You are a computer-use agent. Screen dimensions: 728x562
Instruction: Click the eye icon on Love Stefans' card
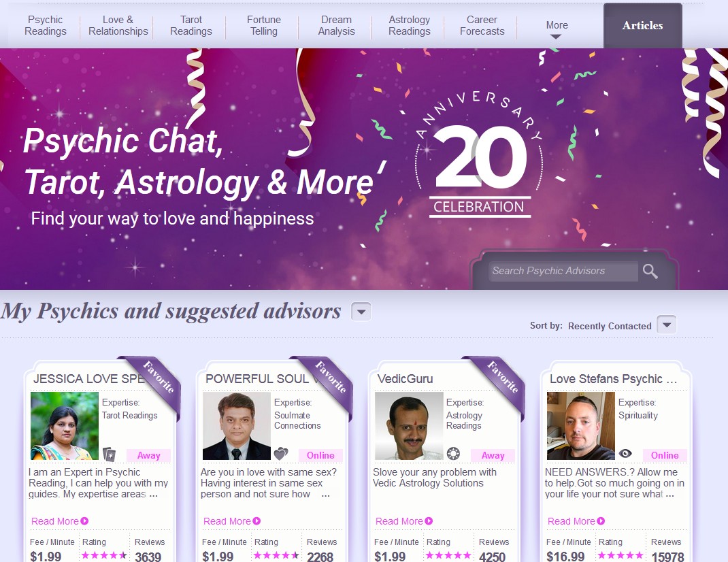pos(625,454)
